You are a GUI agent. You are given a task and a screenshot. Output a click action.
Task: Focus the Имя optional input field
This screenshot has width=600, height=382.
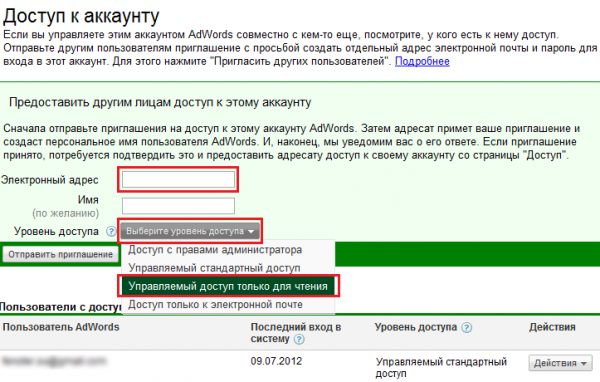[178, 206]
